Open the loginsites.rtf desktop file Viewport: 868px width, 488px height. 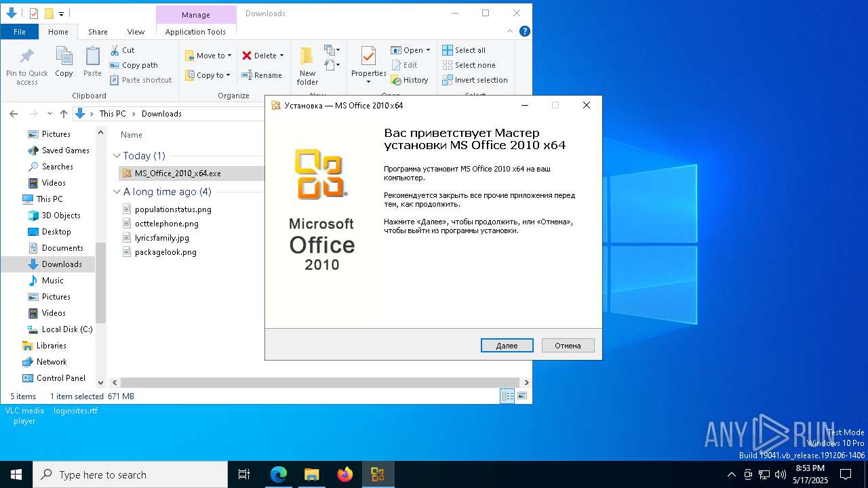pyautogui.click(x=75, y=411)
